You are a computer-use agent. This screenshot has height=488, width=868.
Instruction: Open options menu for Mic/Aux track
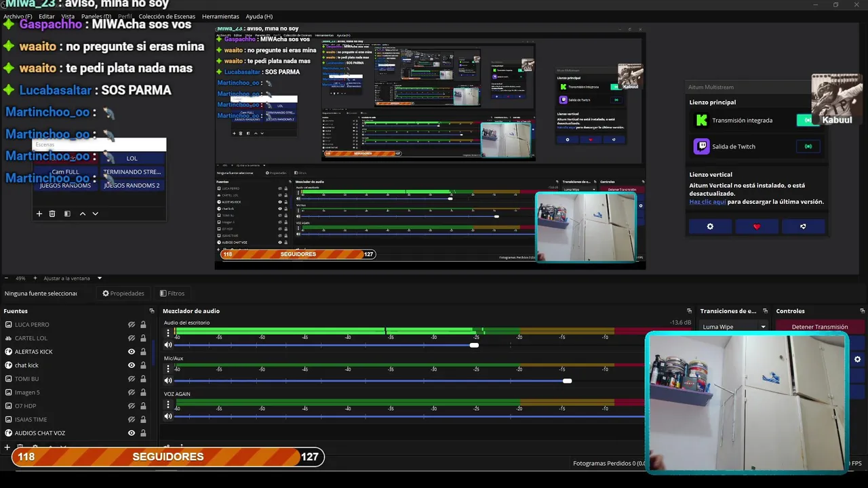click(x=168, y=369)
